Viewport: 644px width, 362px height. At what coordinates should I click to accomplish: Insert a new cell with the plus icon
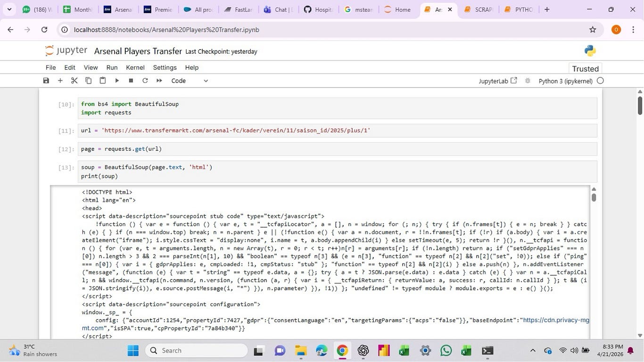pyautogui.click(x=60, y=81)
